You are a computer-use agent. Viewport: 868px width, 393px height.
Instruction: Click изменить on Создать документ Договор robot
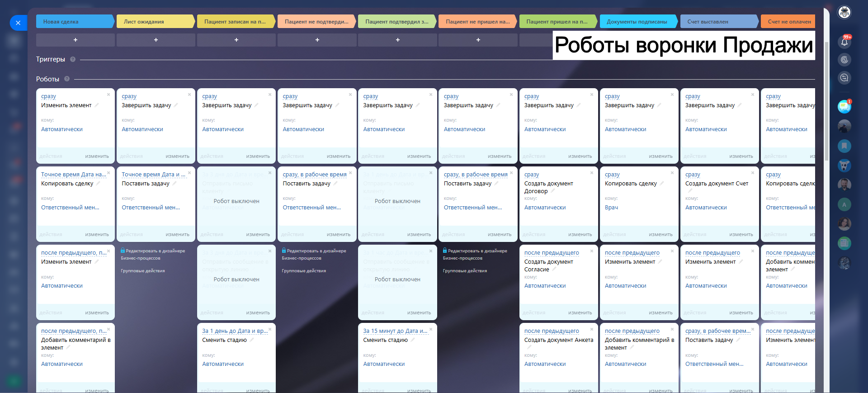pos(580,235)
